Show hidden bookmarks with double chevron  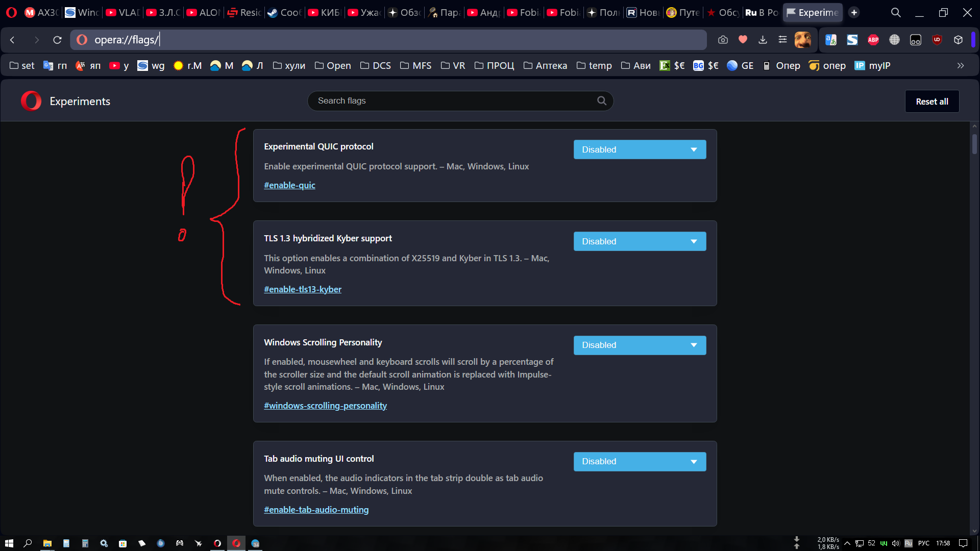961,66
